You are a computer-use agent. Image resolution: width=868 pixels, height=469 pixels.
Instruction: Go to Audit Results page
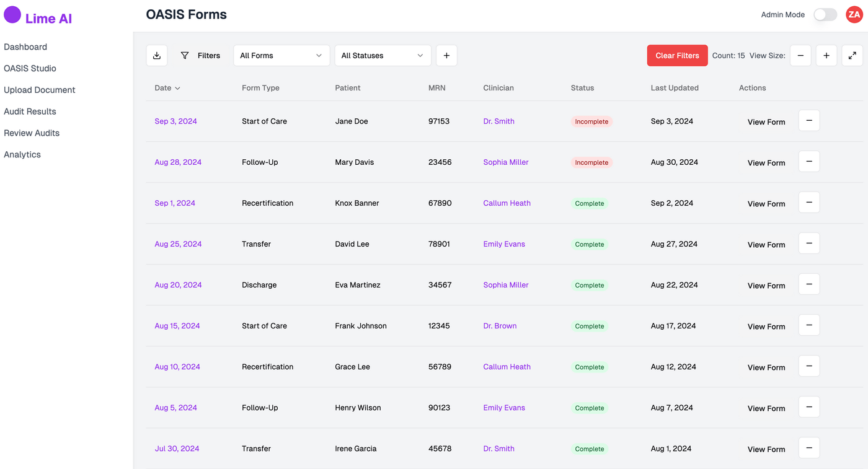pyautogui.click(x=30, y=112)
